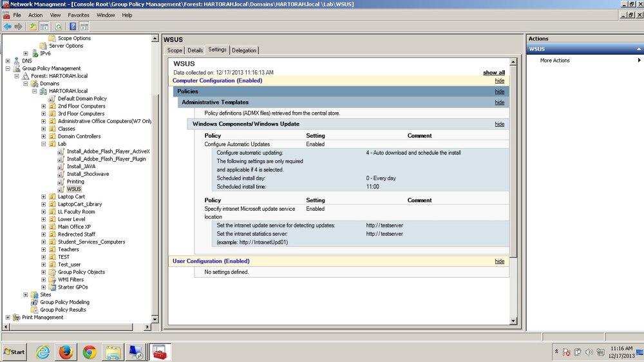Open Windows Explorer folder on taskbar

[113, 352]
